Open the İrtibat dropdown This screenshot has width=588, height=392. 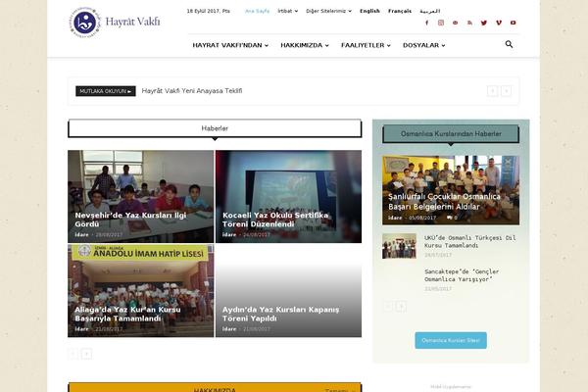(x=287, y=11)
